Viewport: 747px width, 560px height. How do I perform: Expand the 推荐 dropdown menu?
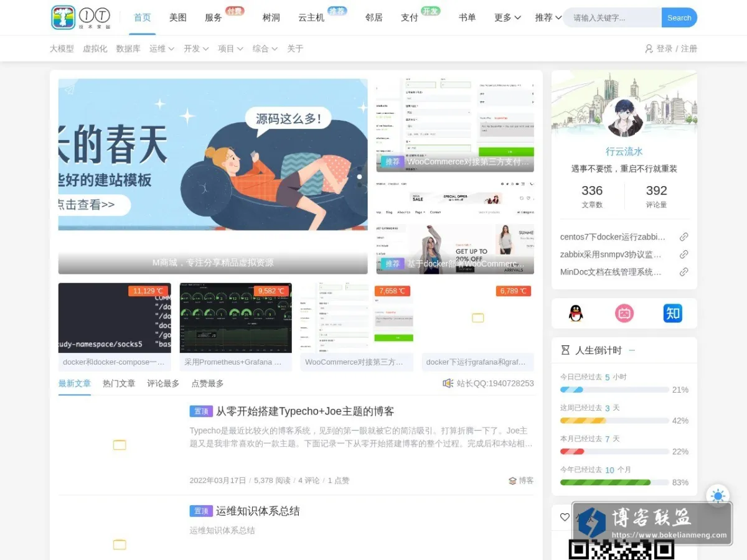coord(548,17)
